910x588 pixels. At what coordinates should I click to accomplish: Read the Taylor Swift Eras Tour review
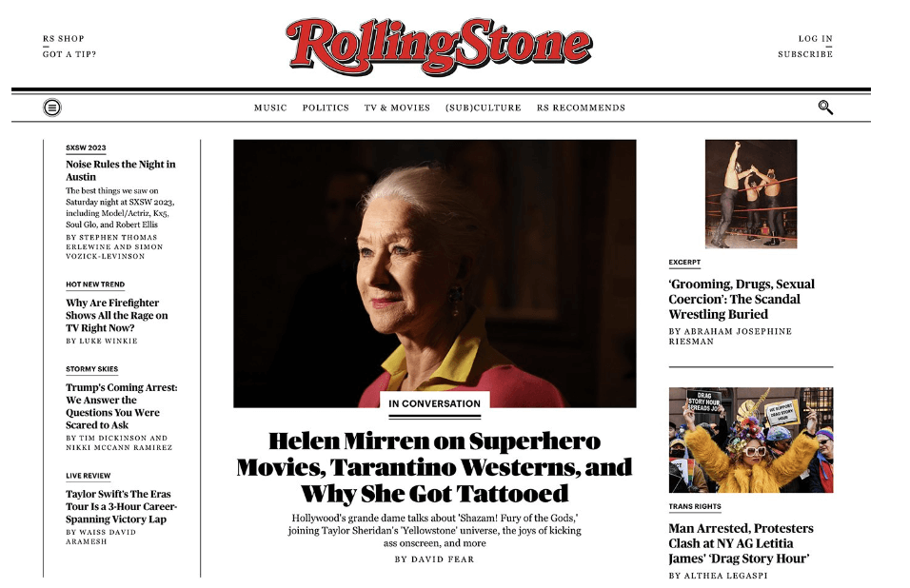121,506
